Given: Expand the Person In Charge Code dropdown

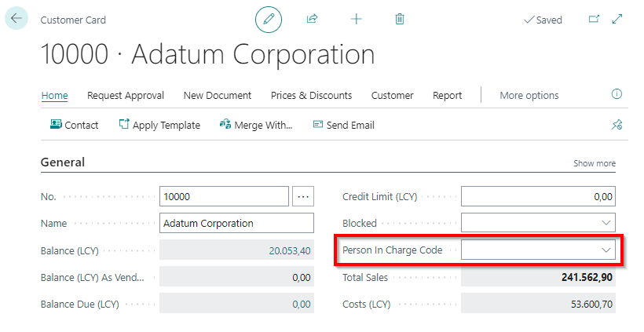Looking at the screenshot, I should pyautogui.click(x=606, y=250).
